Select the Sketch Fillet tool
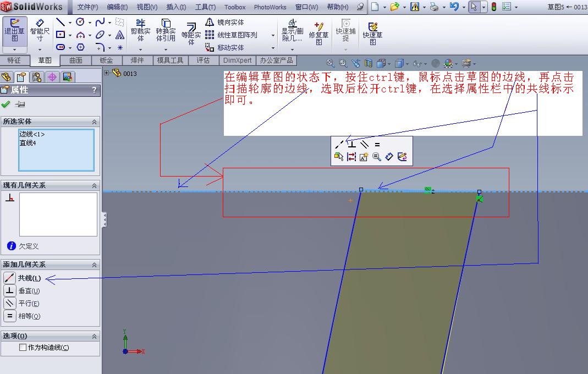The height and width of the screenshot is (374, 588). click(100, 47)
